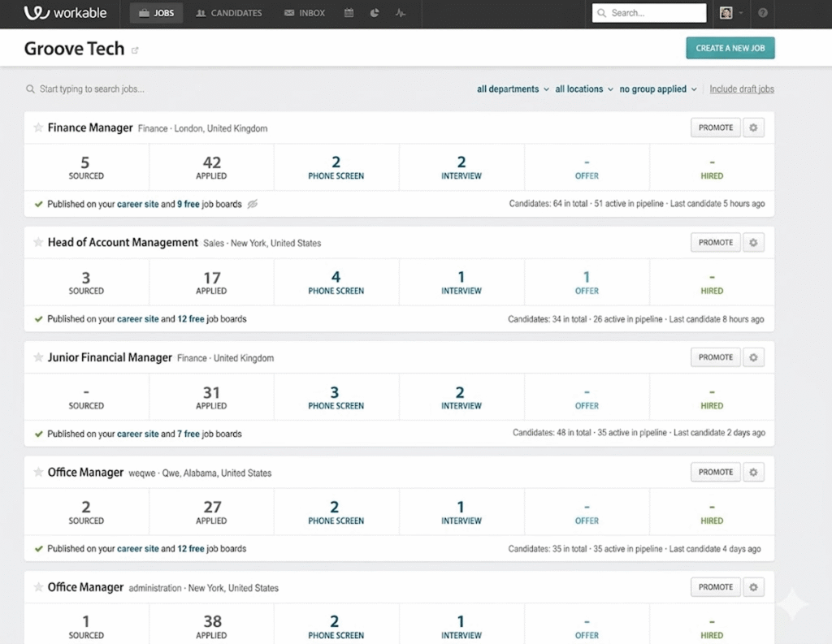Open settings gear for Junior Financial Manager

pos(753,357)
